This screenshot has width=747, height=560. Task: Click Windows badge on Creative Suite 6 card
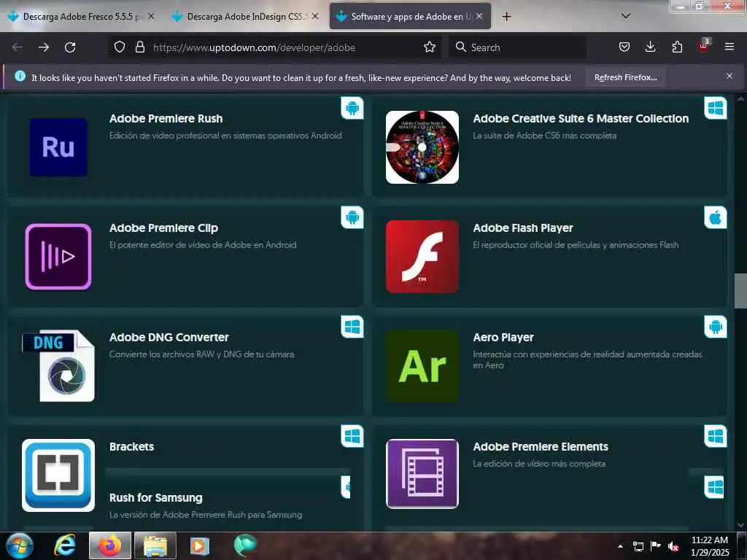[716, 108]
